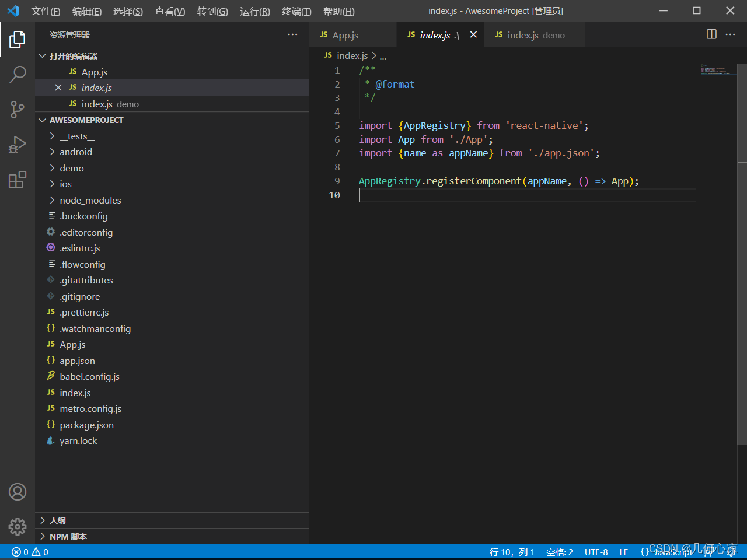Open metro.config.js file
Screen dimensions: 747x560
[172, 408]
